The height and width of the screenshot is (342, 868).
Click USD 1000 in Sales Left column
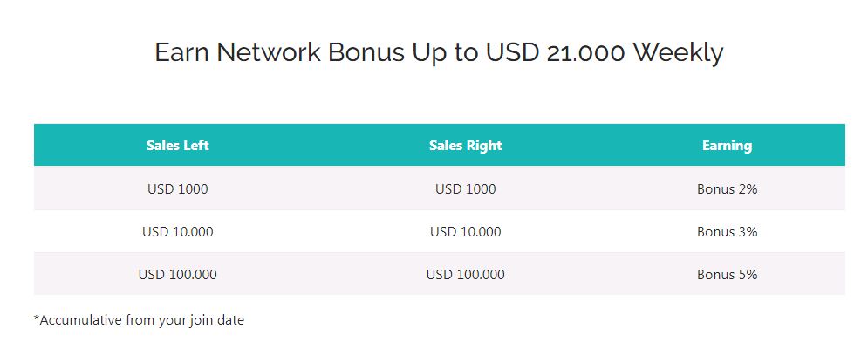pyautogui.click(x=178, y=188)
